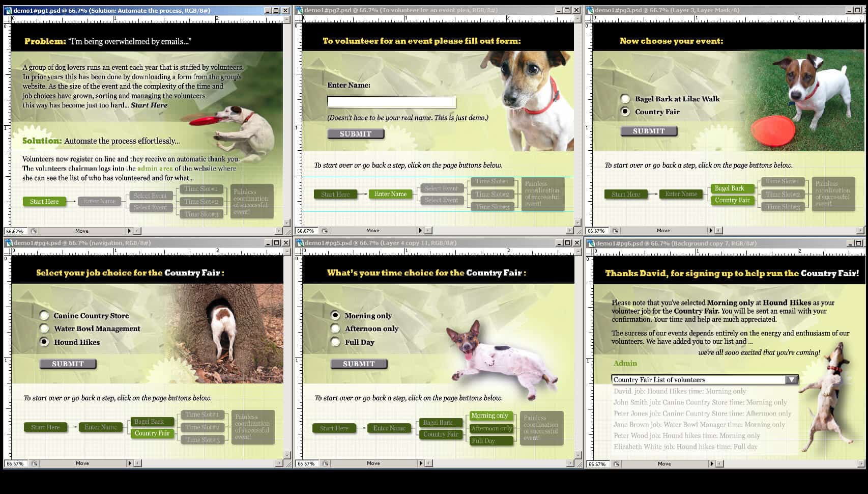The image size is (868, 494).
Task: Click the 66.67% zoom field in pg1 window
Action: point(16,231)
